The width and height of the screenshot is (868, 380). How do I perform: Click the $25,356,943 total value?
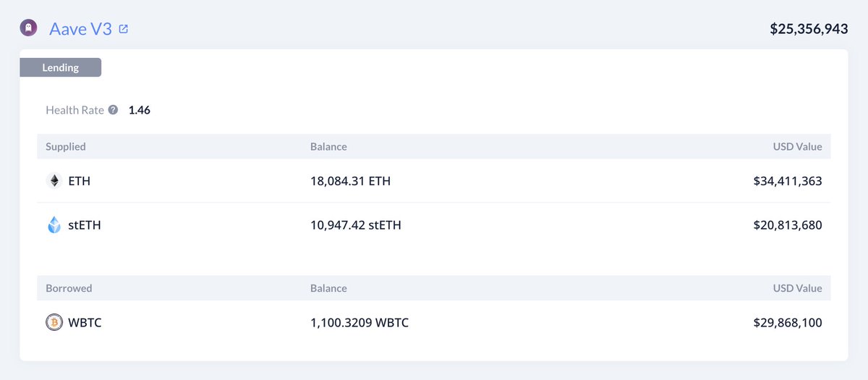click(809, 29)
